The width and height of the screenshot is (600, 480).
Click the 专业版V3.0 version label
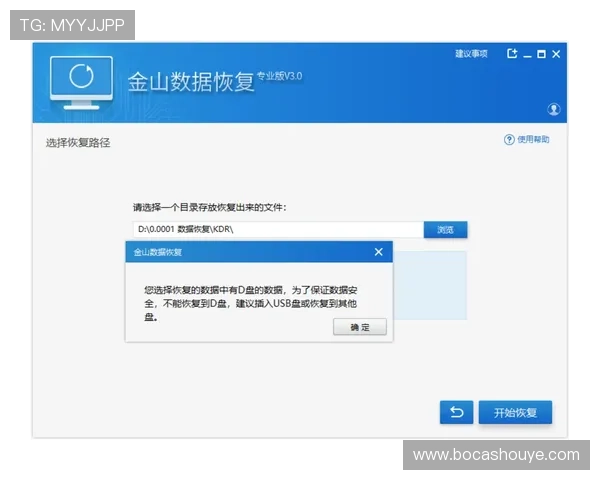[x=279, y=76]
